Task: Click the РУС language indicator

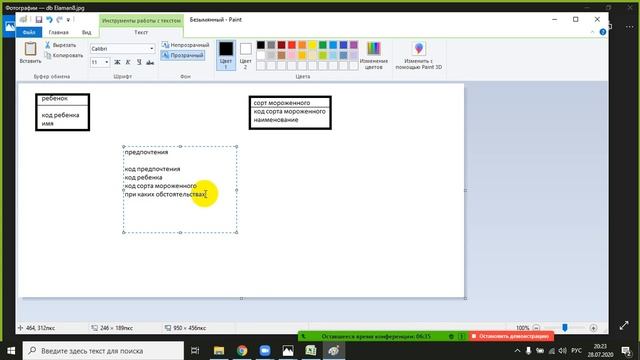Action: [576, 351]
